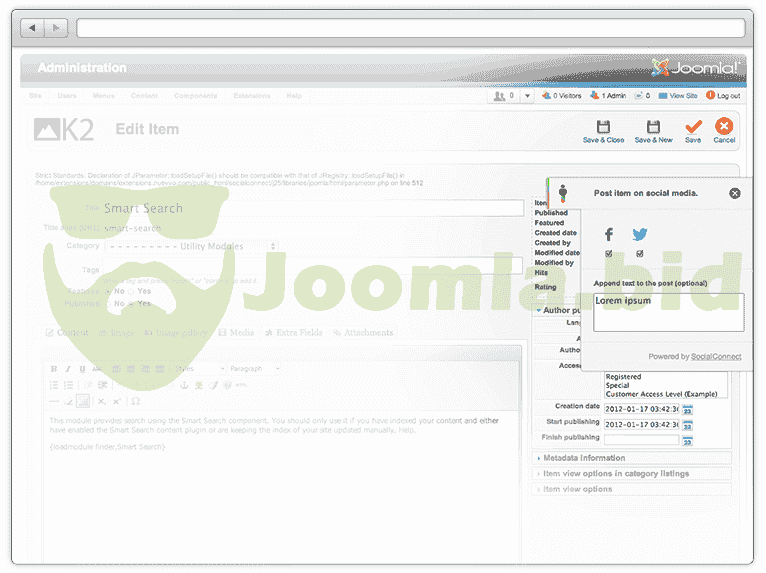Open the Extensions menu
This screenshot has height=573, width=766.
point(252,96)
